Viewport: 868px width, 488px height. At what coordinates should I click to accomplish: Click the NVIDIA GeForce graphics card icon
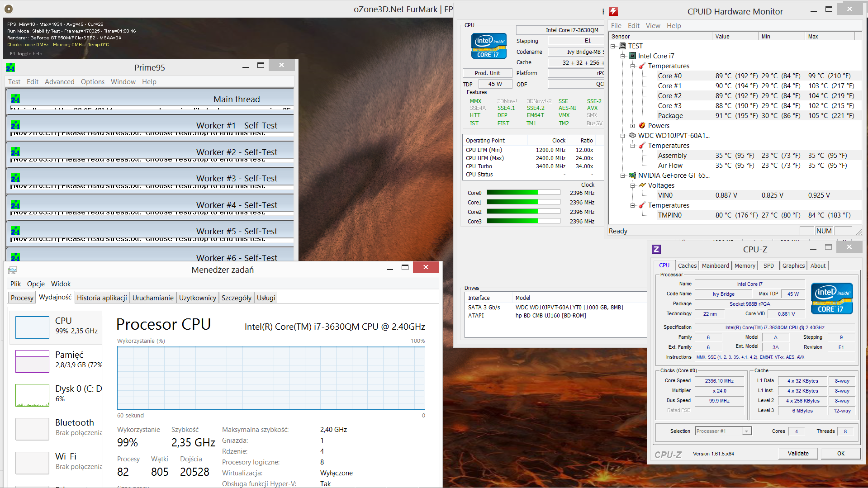pyautogui.click(x=632, y=175)
